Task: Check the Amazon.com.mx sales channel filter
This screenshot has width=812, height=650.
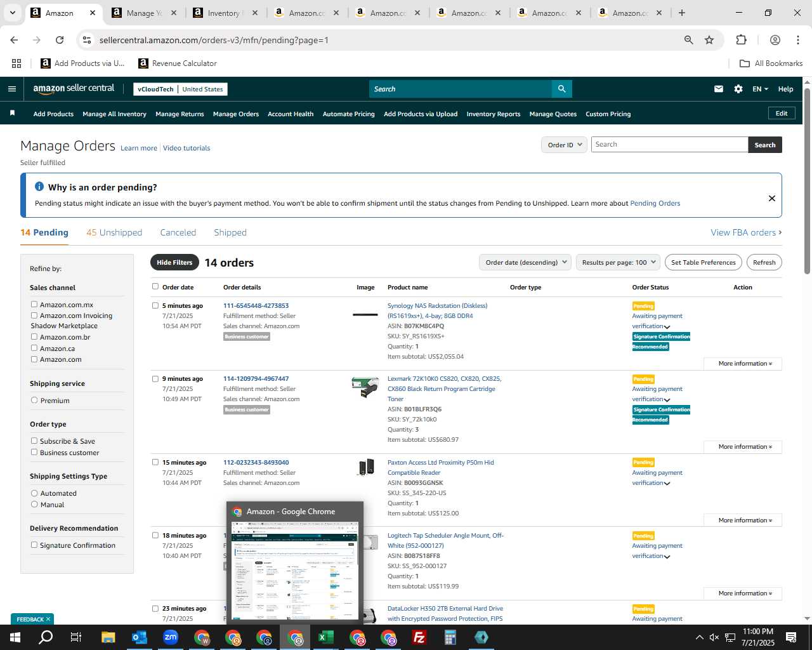Action: point(34,304)
